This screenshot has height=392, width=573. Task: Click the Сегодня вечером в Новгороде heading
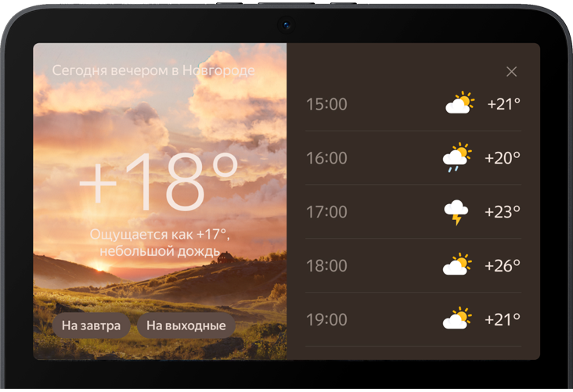(153, 70)
